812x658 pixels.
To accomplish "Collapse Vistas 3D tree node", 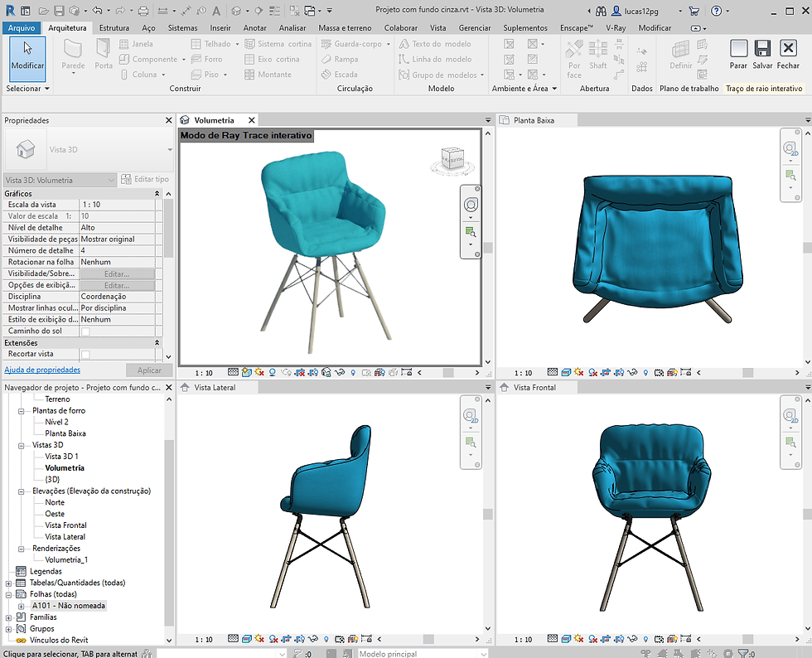I will [22, 445].
